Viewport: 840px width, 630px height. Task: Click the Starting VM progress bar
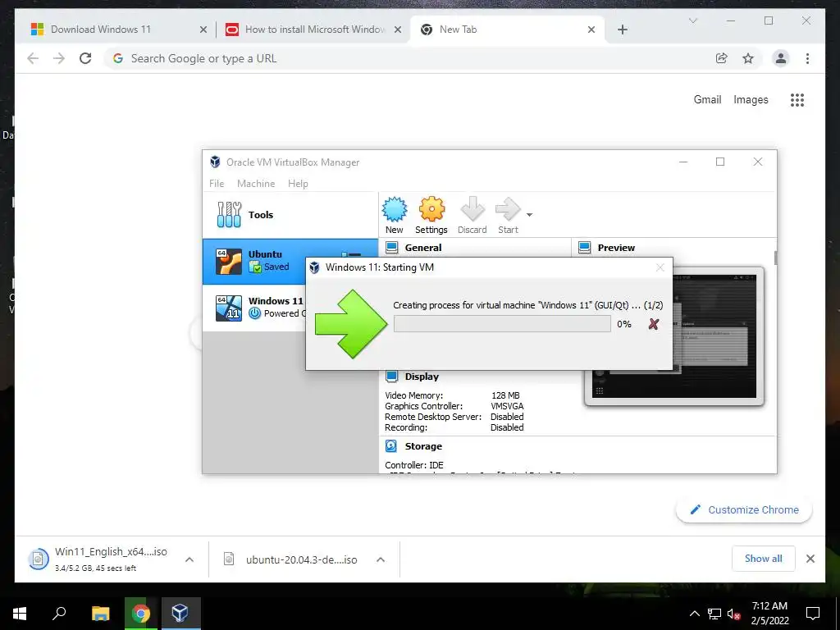coord(502,323)
